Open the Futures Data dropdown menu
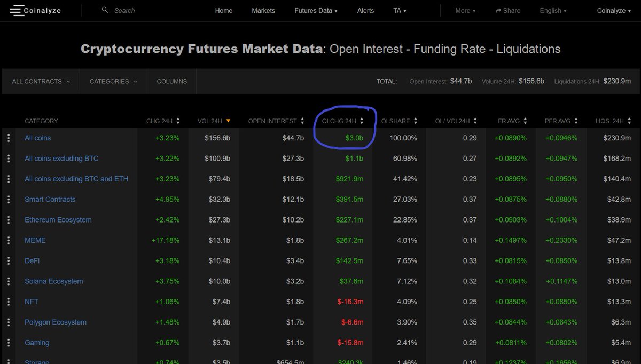Image resolution: width=641 pixels, height=364 pixels. click(316, 11)
